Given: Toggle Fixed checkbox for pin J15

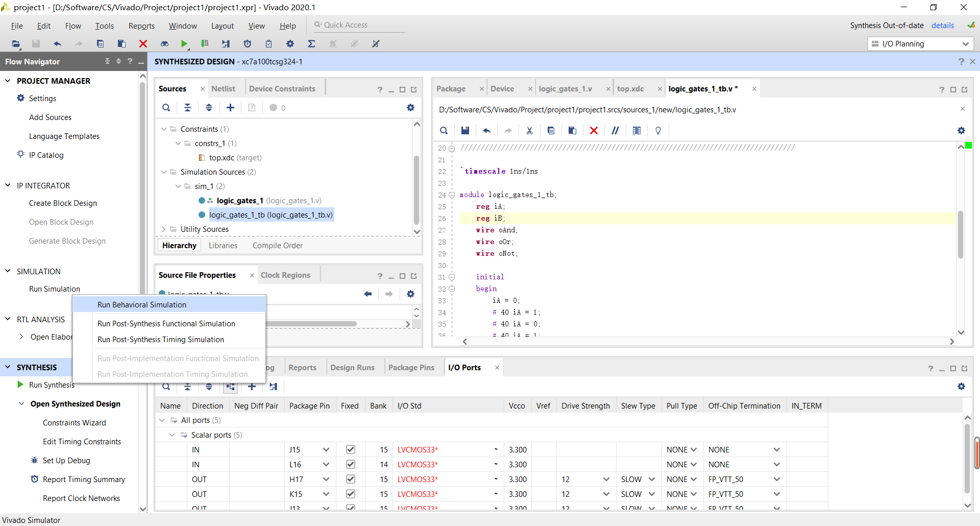Looking at the screenshot, I should tap(350, 450).
